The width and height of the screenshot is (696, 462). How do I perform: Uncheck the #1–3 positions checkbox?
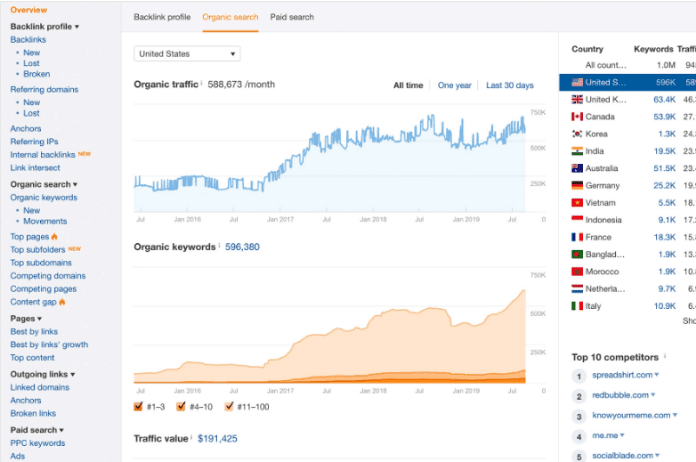pyautogui.click(x=138, y=407)
